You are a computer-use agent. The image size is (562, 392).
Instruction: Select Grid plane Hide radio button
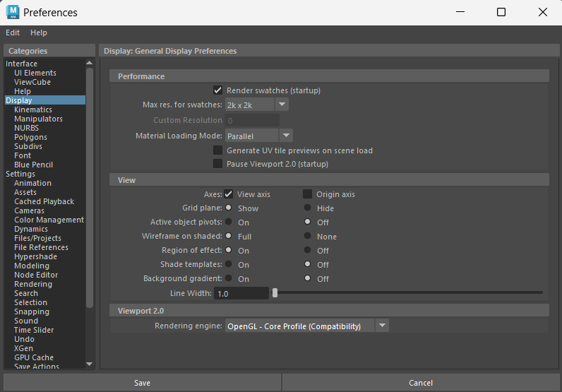tap(307, 208)
